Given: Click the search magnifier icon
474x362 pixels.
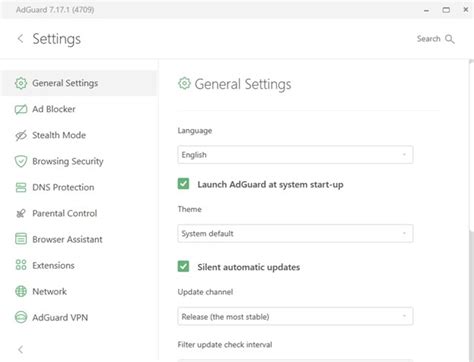Looking at the screenshot, I should point(450,39).
